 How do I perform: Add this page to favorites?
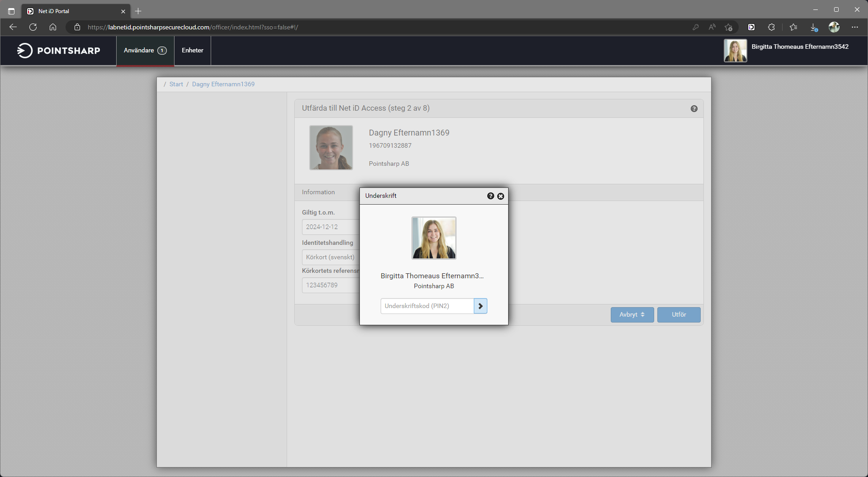coord(728,27)
